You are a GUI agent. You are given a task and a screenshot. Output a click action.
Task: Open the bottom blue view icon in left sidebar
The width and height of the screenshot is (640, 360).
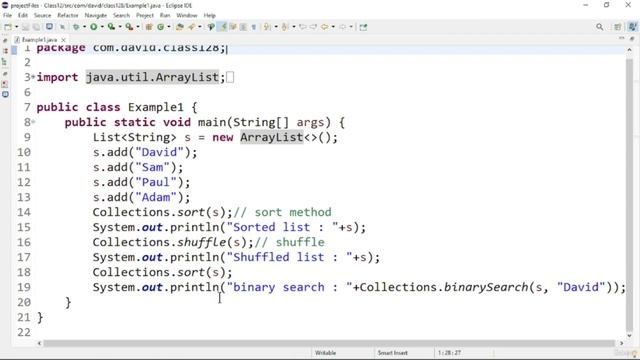(x=5, y=94)
